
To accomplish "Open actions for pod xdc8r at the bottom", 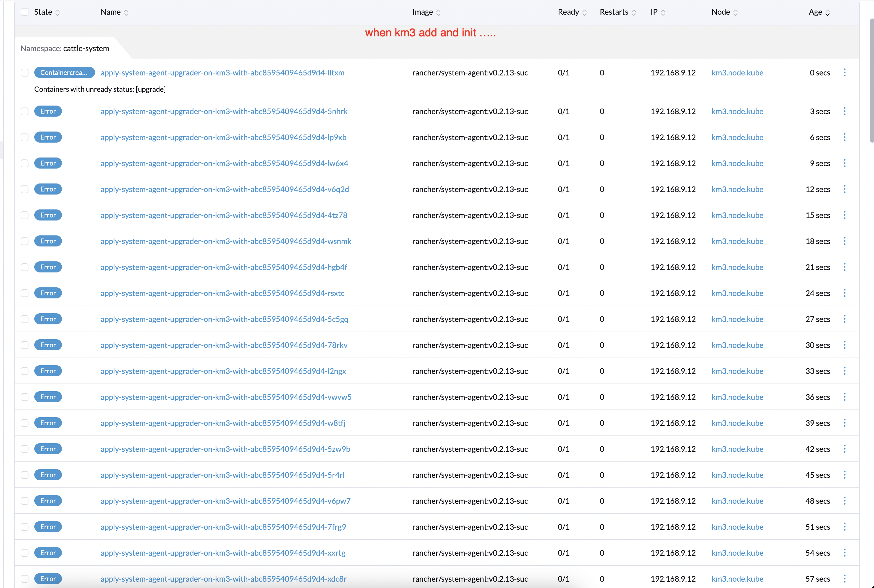I will tap(845, 579).
